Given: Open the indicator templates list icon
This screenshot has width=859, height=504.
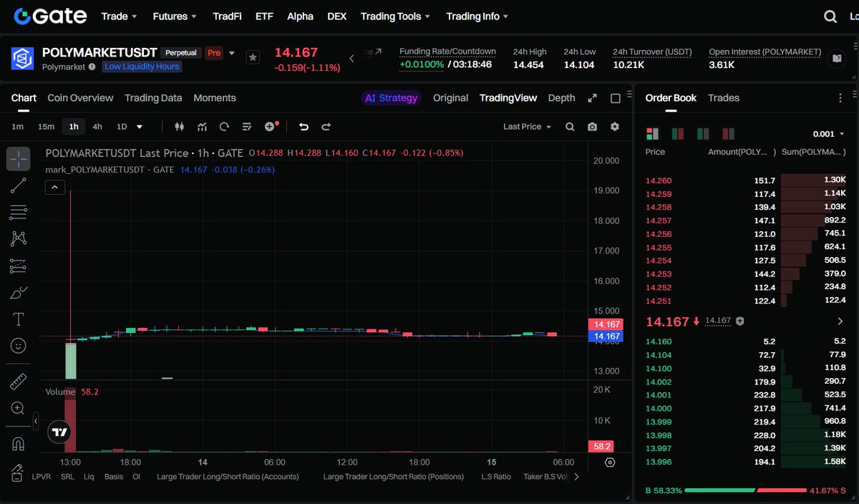Looking at the screenshot, I should 247,127.
